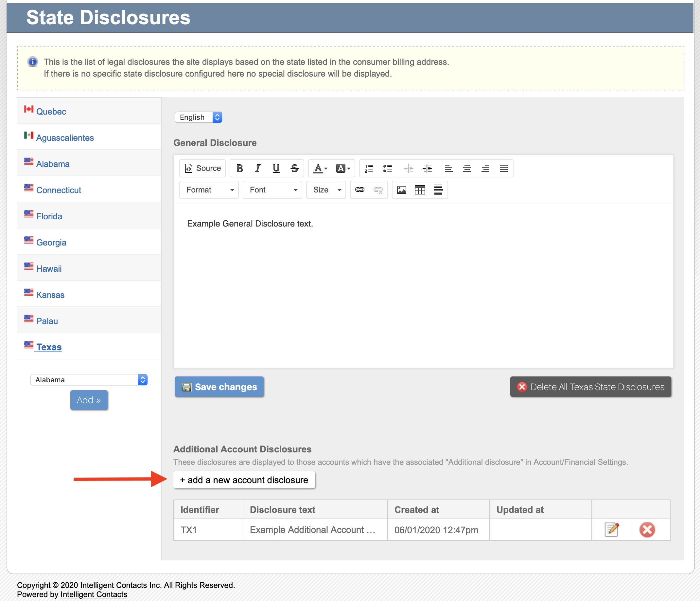Click the insert image icon
Image resolution: width=700 pixels, height=601 pixels.
[401, 190]
